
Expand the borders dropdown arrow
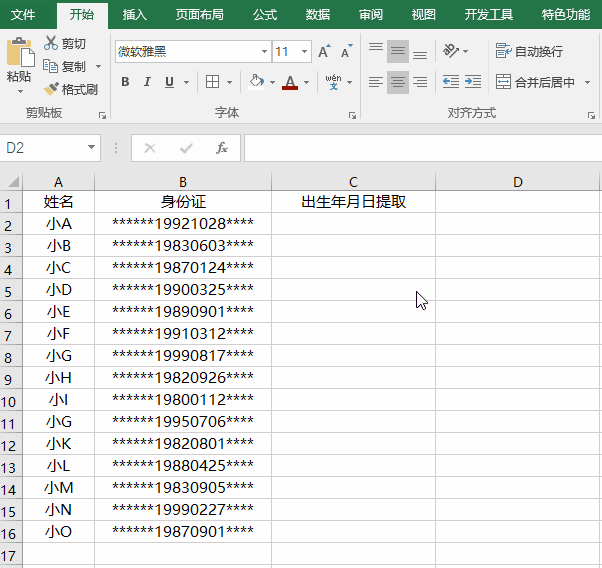(230, 82)
